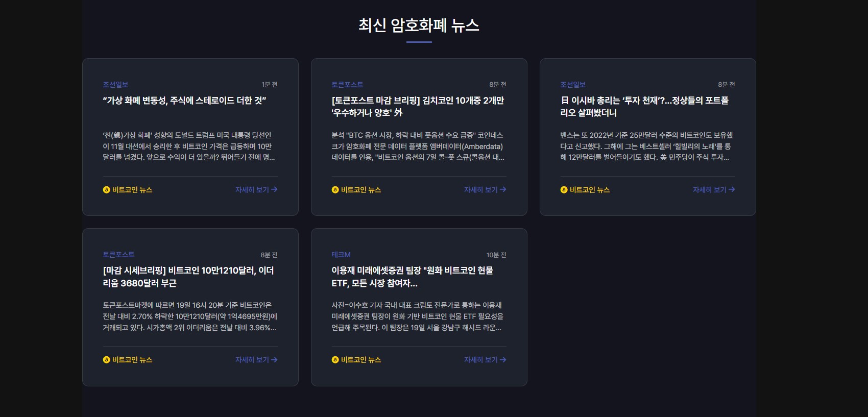Click the arrow icon next to 자세히 보기 on the first card

click(x=274, y=189)
